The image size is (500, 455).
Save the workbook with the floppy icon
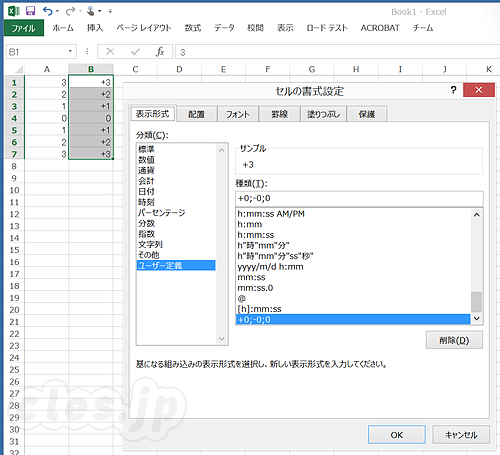[30, 11]
